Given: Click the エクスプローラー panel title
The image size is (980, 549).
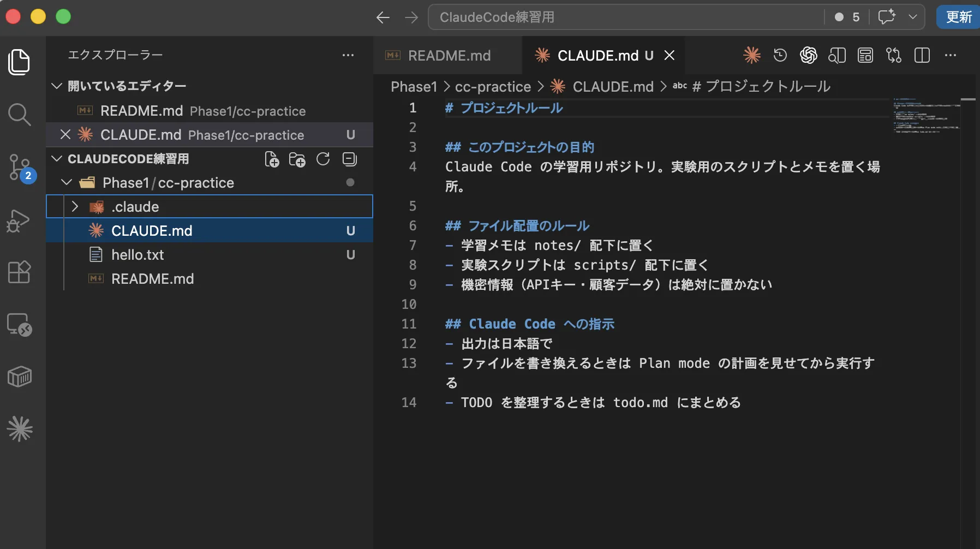Looking at the screenshot, I should (x=115, y=55).
